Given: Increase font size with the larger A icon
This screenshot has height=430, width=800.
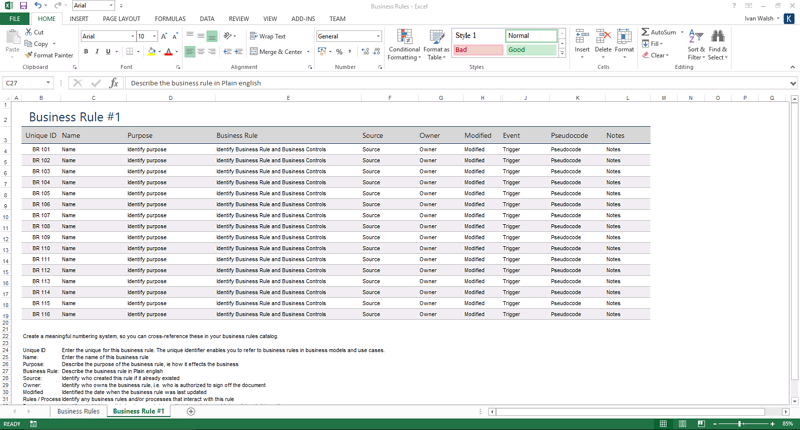Looking at the screenshot, I should (164, 36).
